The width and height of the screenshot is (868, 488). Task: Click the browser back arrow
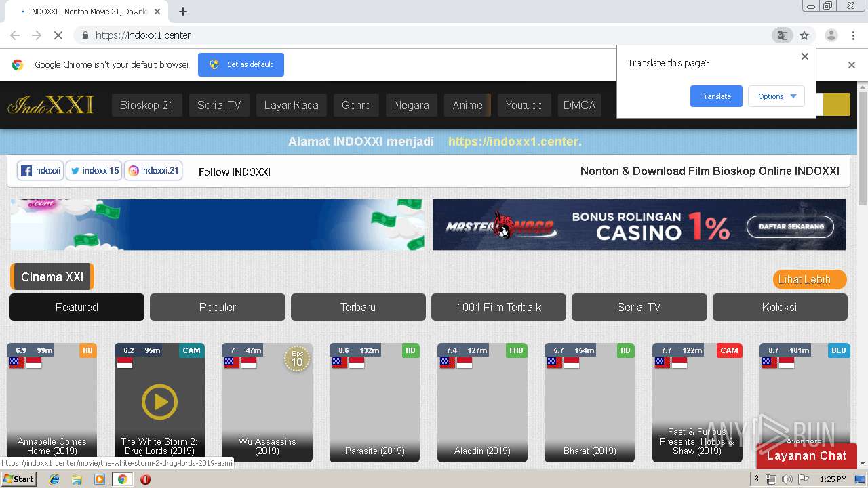pos(15,35)
